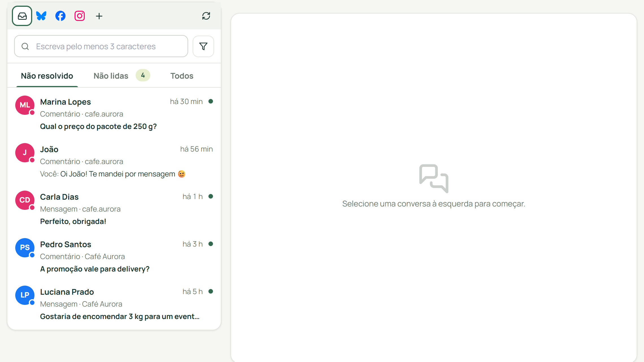The height and width of the screenshot is (362, 644).
Task: Open the conversation filter button
Action: point(203,46)
